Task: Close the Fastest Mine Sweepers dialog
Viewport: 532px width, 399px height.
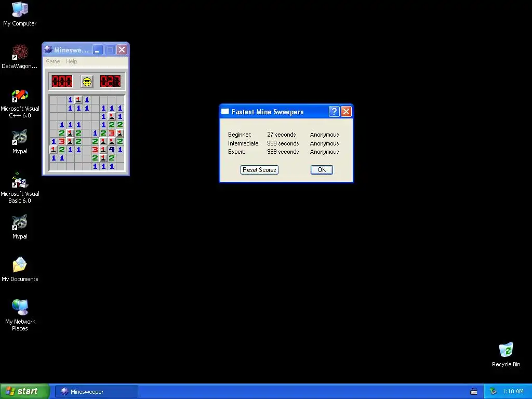Action: point(346,111)
